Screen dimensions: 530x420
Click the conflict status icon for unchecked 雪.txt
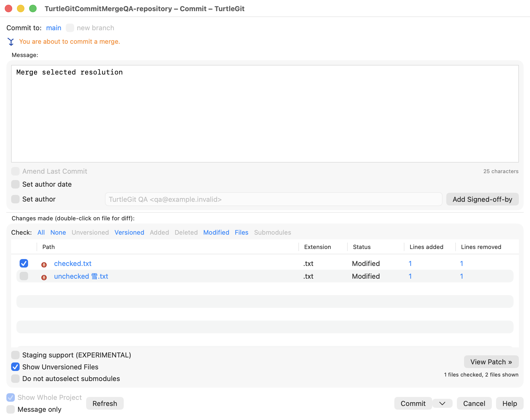pos(44,277)
